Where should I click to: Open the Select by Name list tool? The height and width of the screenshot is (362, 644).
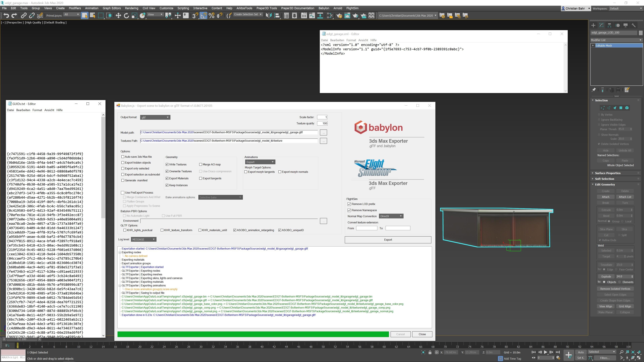93,15
